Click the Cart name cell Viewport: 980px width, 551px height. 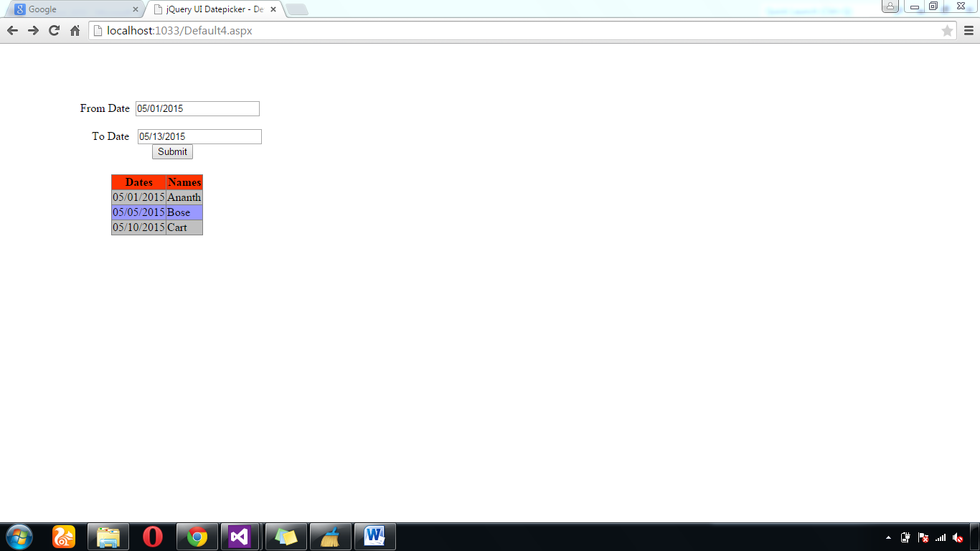(184, 227)
